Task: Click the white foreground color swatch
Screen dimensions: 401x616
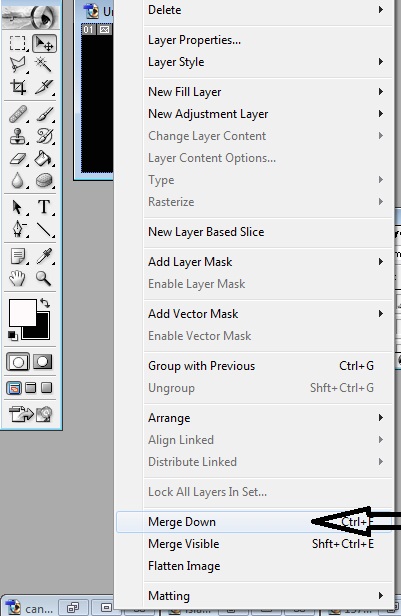Action: (22, 312)
